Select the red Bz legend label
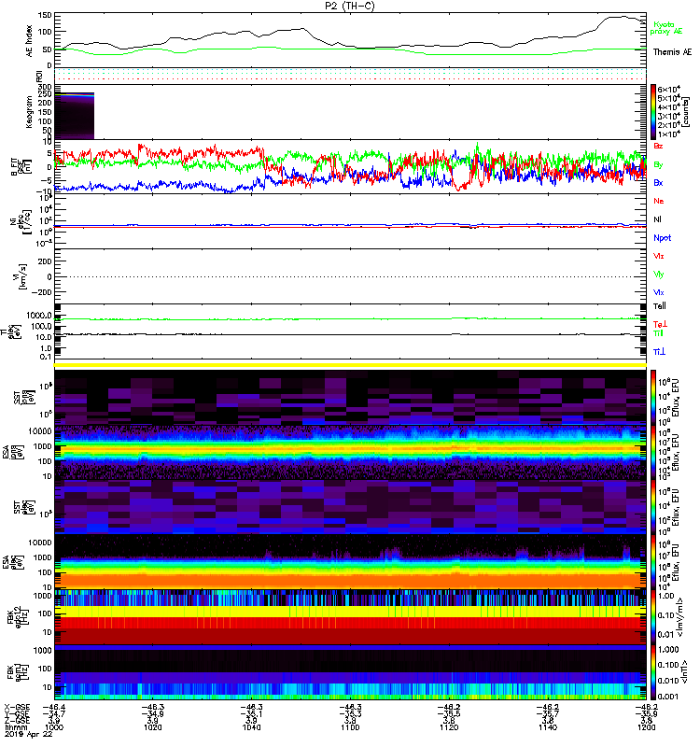 (658, 146)
